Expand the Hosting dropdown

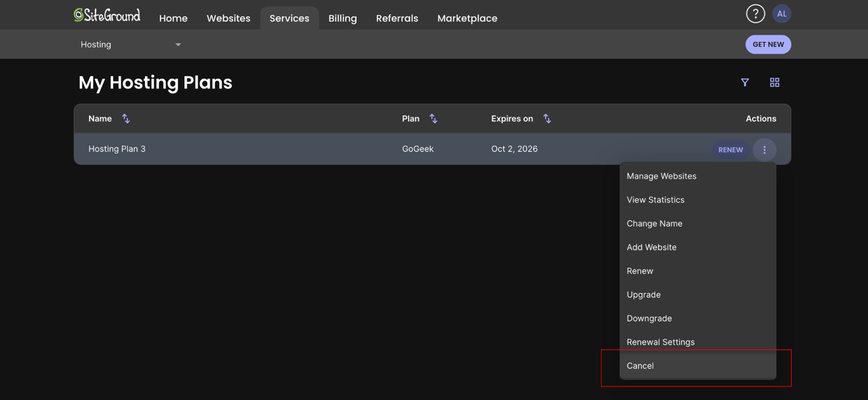coord(131,44)
